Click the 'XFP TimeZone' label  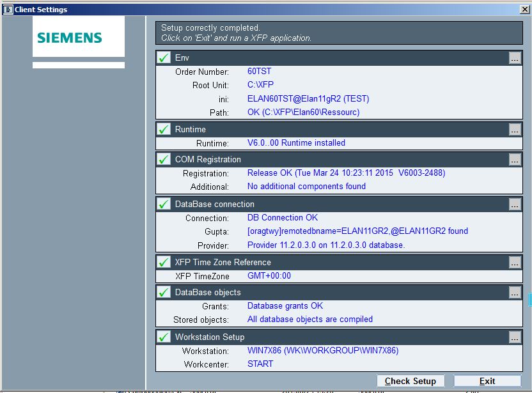202,276
